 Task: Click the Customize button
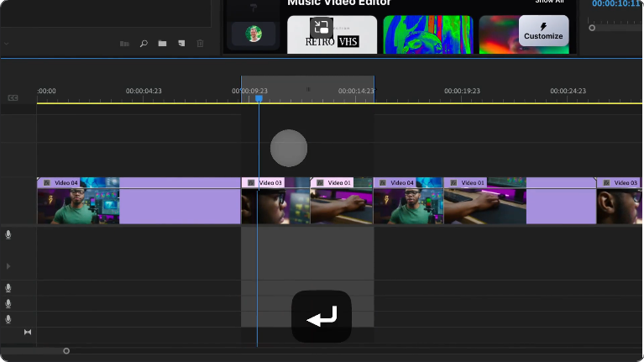543,31
